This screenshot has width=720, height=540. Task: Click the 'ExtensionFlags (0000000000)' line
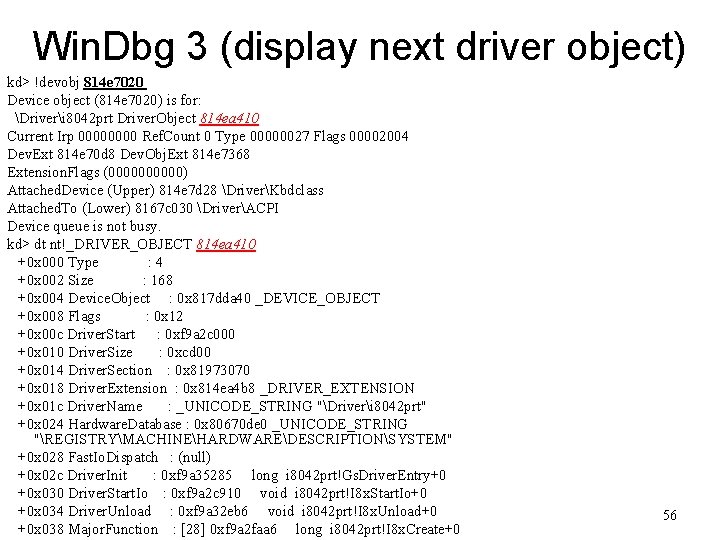click(97, 173)
